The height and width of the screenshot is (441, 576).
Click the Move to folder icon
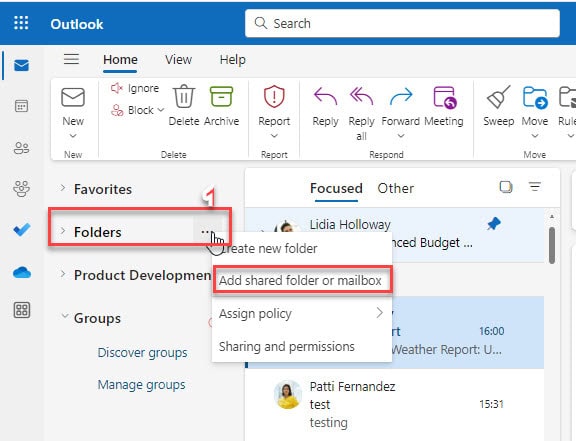click(x=534, y=97)
